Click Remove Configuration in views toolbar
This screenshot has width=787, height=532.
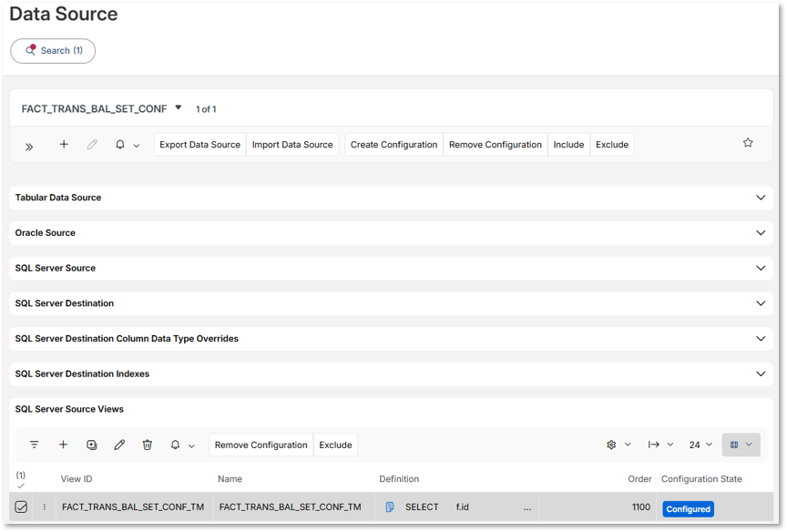[x=261, y=445]
